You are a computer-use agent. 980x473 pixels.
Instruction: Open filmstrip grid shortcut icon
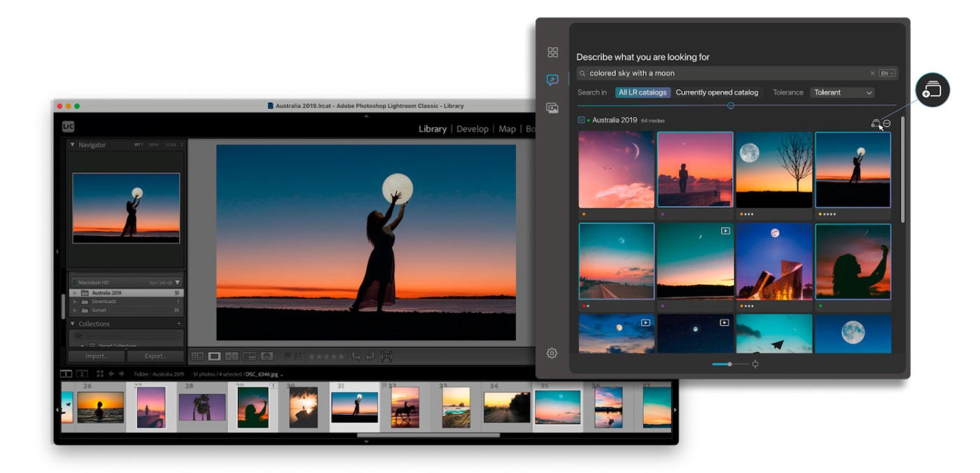[100, 374]
